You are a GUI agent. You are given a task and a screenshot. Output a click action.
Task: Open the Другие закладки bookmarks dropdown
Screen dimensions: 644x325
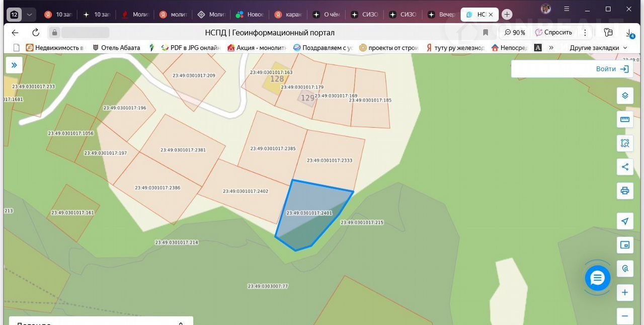point(598,48)
